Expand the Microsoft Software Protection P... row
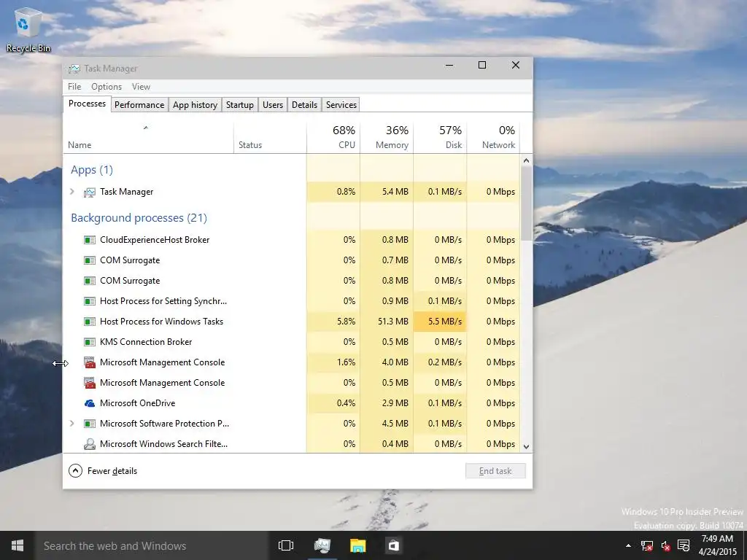This screenshot has width=747, height=560. [72, 424]
